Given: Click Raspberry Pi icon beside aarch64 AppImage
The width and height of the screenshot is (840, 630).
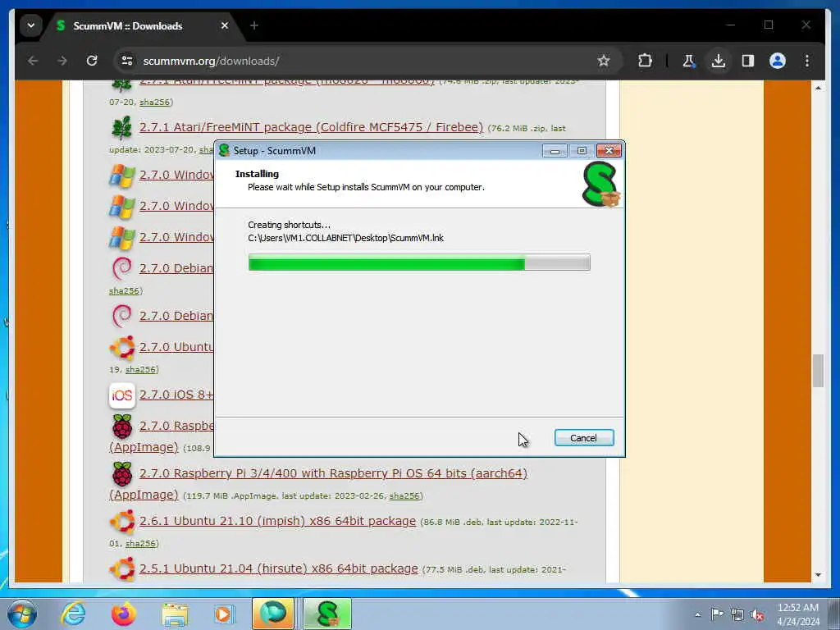Looking at the screenshot, I should pyautogui.click(x=122, y=473).
